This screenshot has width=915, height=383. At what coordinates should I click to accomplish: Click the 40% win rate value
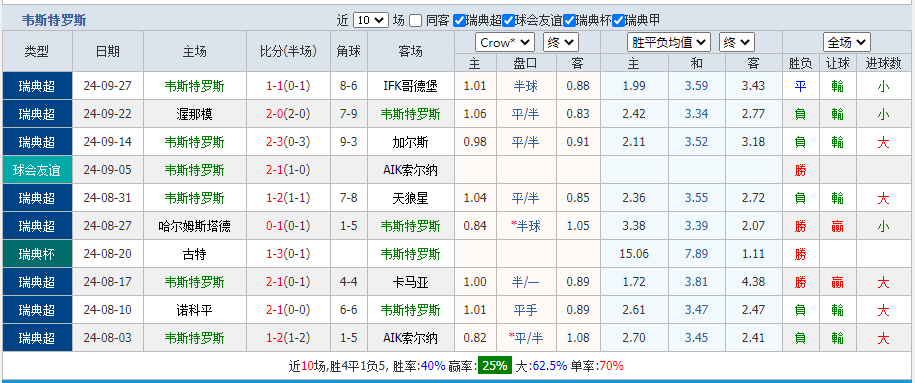click(432, 366)
